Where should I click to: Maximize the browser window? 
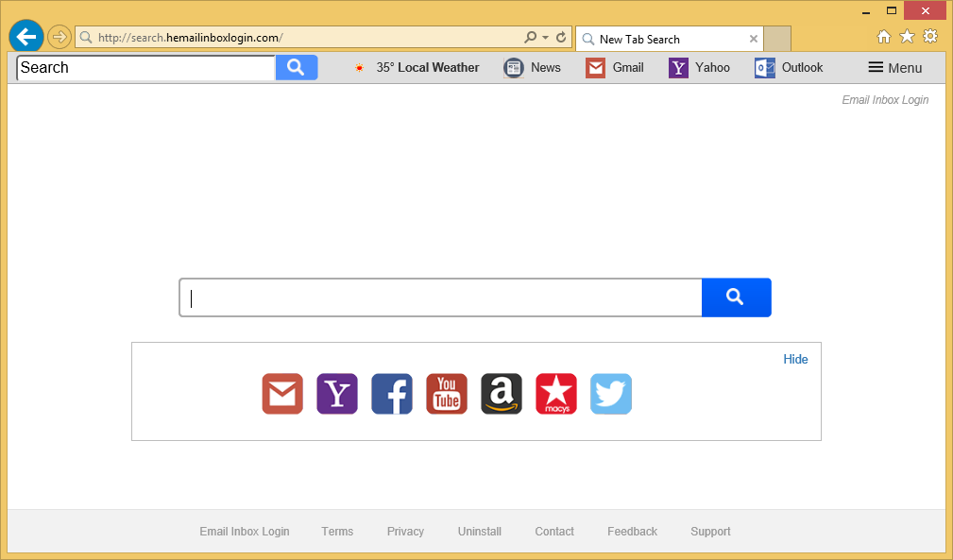click(x=892, y=11)
